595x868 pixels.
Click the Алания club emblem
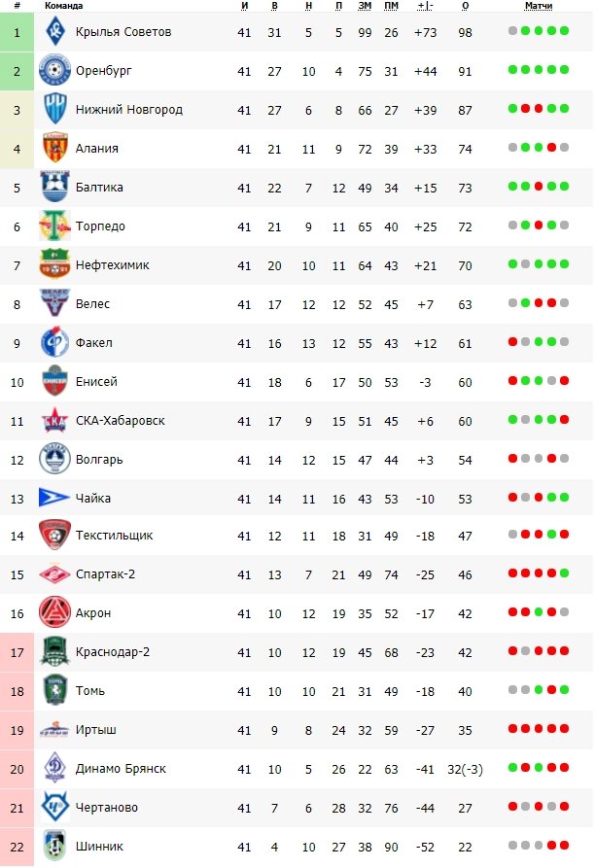(54, 148)
